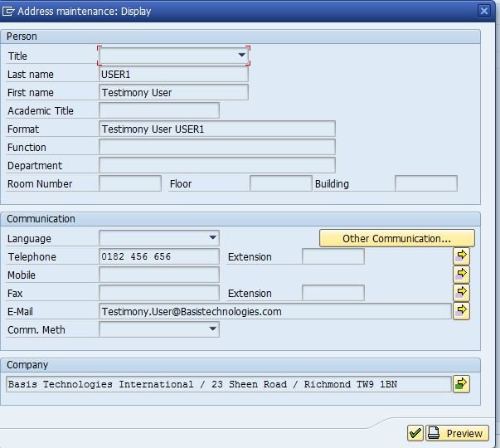
Task: Click the Room Number label
Action: [x=40, y=183]
